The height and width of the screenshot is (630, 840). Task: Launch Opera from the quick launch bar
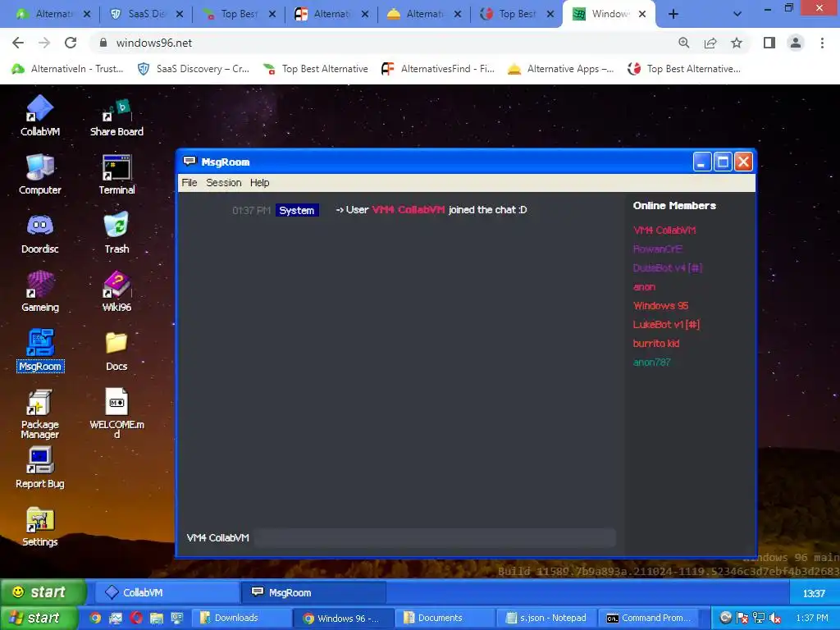click(x=136, y=618)
